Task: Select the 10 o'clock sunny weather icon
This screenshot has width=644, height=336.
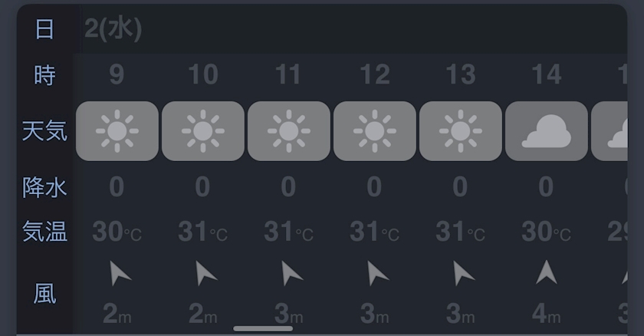Action: coord(203,131)
